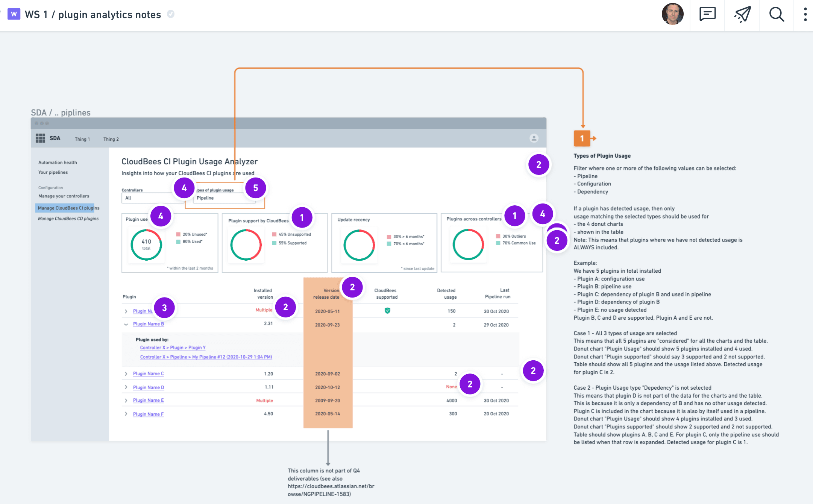Image resolution: width=813 pixels, height=504 pixels.
Task: Open Controller X > Plugin > Plugin Y link
Action: [x=173, y=348]
